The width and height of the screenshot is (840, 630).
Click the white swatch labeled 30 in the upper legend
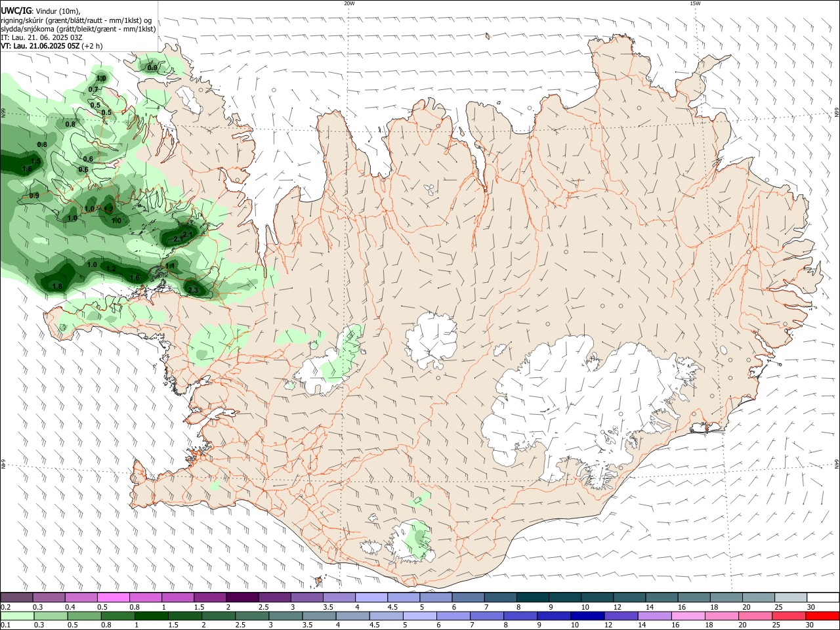(x=822, y=597)
